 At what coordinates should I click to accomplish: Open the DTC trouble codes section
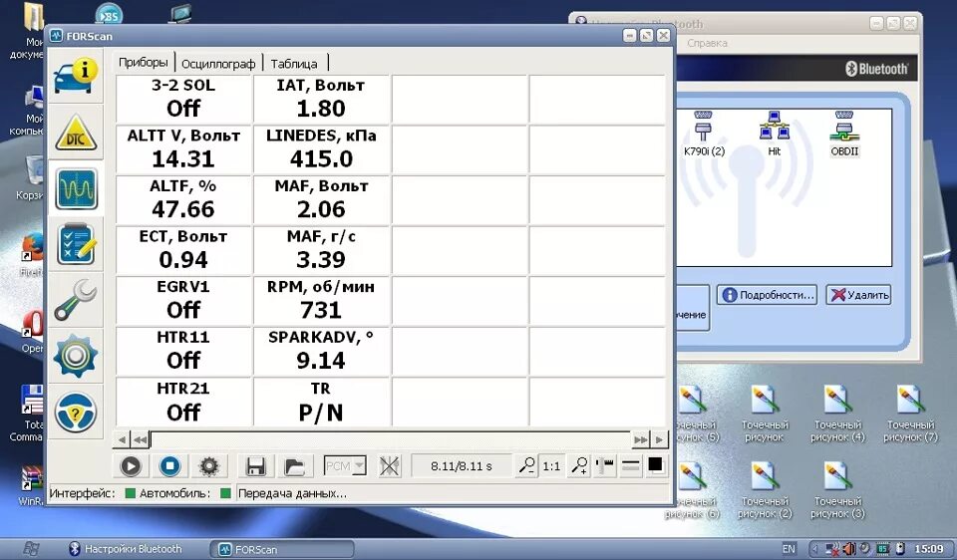(76, 133)
